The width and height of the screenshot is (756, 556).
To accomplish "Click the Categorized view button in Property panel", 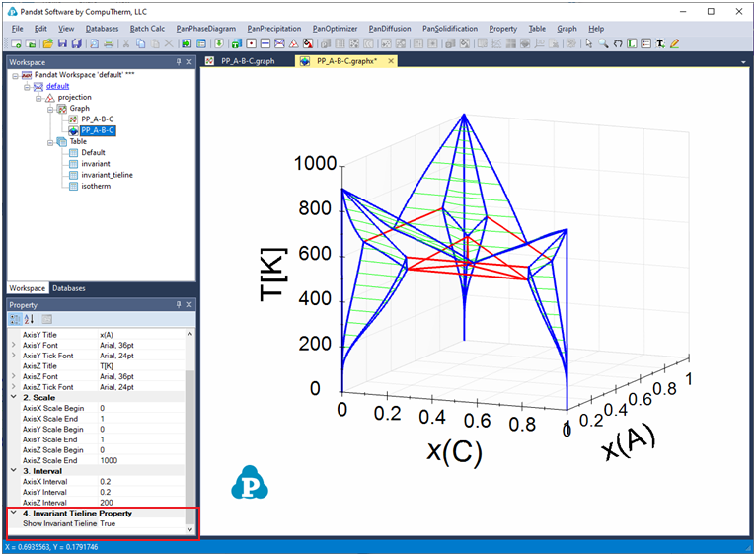I will click(16, 319).
